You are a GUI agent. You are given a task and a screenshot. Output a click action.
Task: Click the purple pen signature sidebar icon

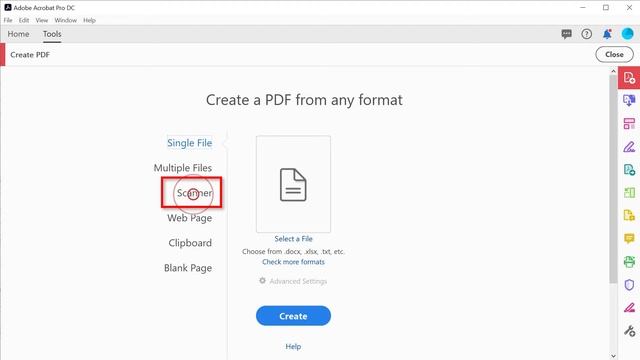click(629, 147)
